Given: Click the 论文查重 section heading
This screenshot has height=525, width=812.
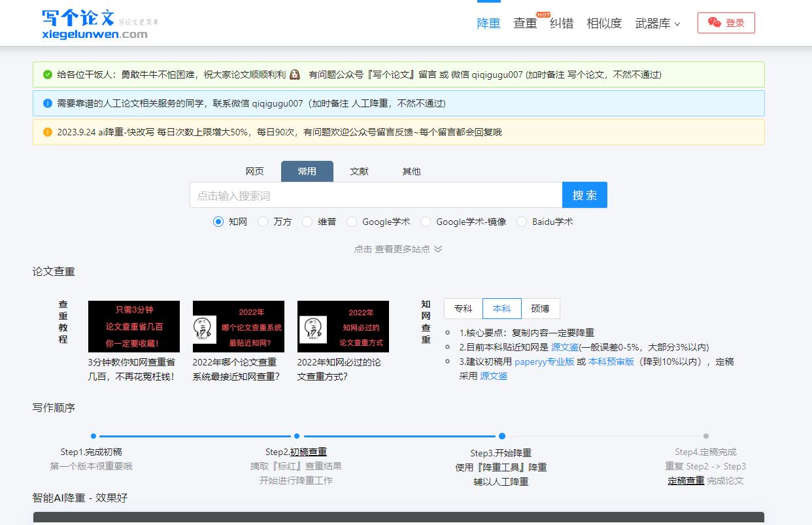Looking at the screenshot, I should point(54,271).
